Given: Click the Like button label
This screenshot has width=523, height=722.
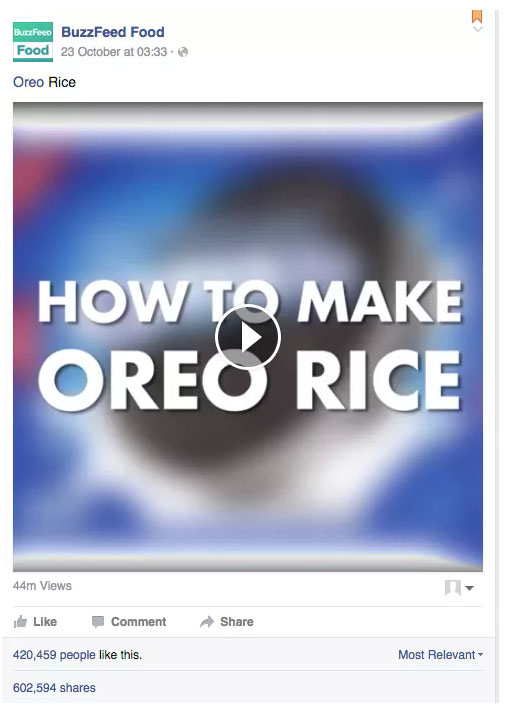Looking at the screenshot, I should 45,622.
